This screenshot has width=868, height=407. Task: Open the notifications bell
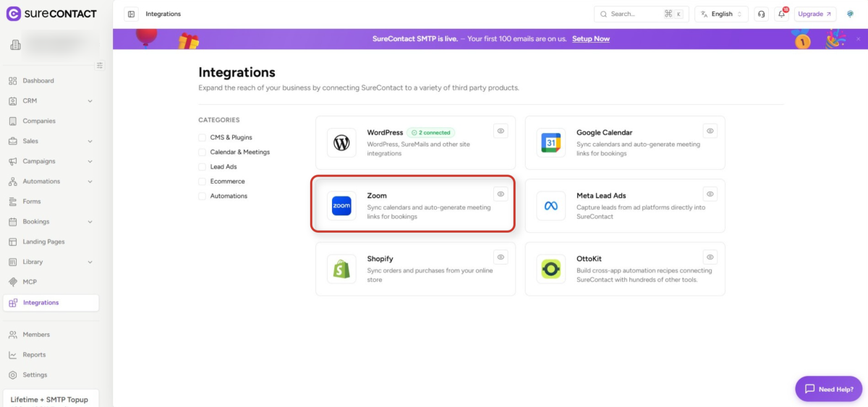(x=781, y=14)
